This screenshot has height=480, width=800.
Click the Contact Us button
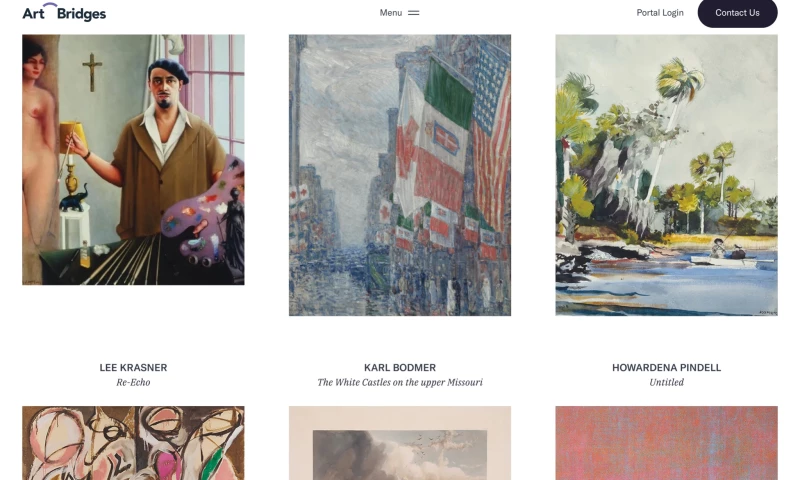pyautogui.click(x=737, y=13)
